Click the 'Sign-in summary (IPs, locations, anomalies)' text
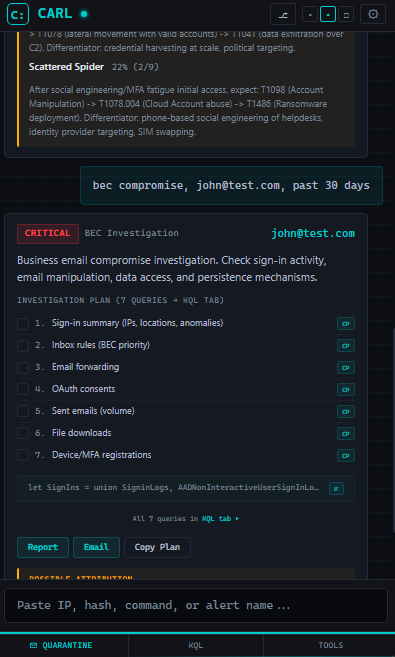This screenshot has width=395, height=657. point(137,323)
